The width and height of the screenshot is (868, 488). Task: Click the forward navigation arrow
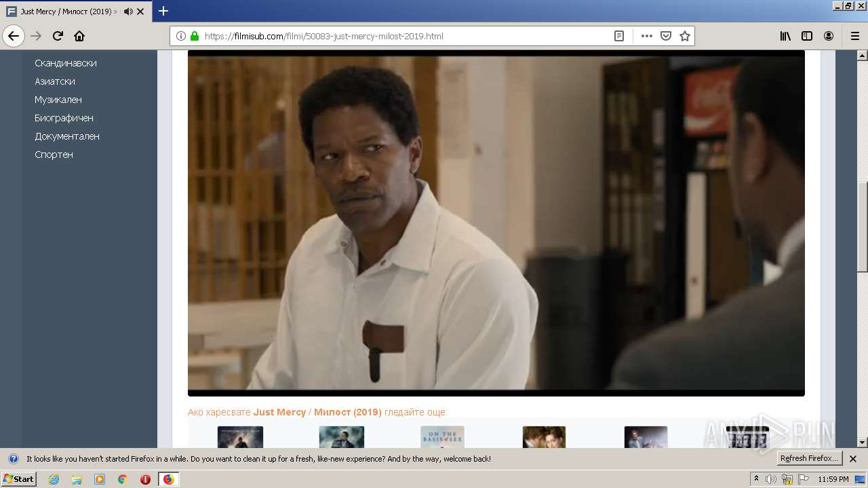(36, 36)
